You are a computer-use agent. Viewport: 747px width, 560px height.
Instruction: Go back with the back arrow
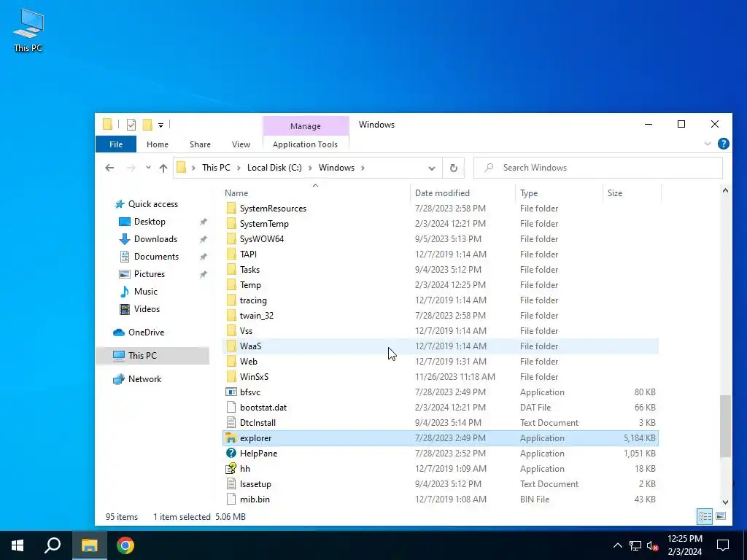pyautogui.click(x=109, y=168)
